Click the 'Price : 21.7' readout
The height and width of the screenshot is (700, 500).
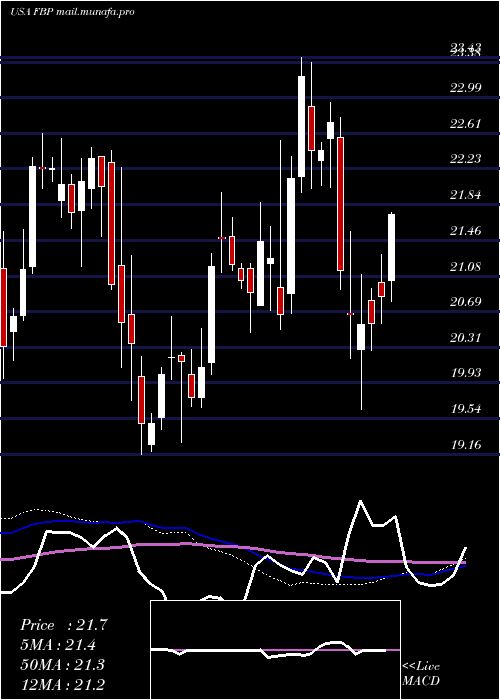pyautogui.click(x=64, y=625)
